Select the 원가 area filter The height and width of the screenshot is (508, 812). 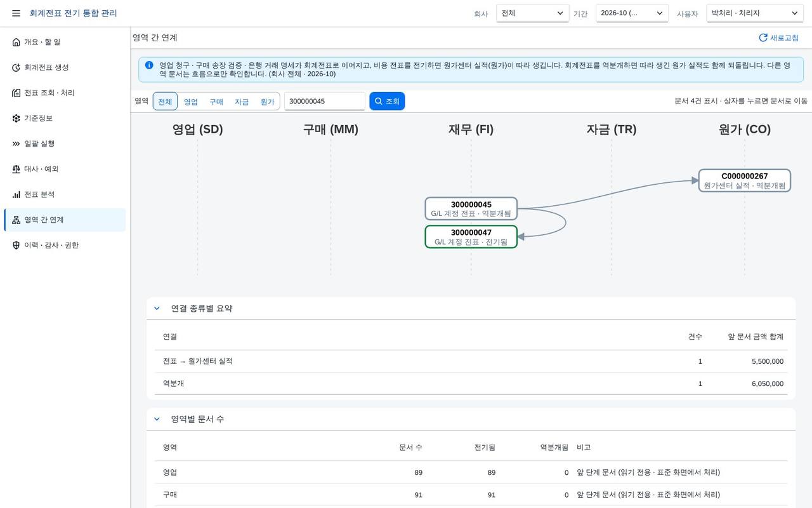tap(268, 101)
